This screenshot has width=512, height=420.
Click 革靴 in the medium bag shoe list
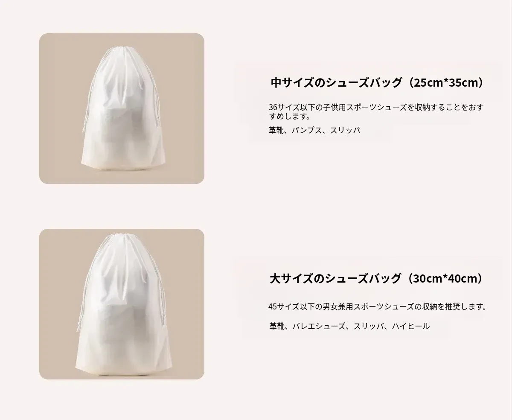276,131
